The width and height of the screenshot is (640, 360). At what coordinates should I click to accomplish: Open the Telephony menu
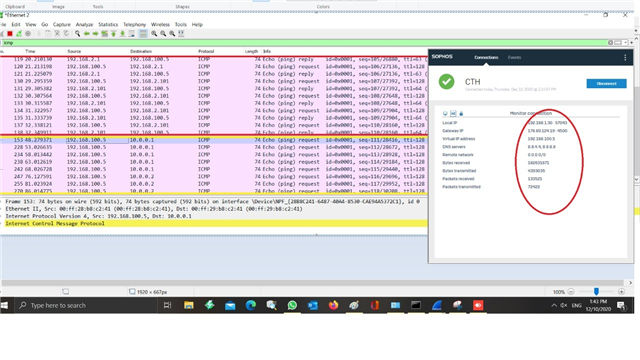click(134, 24)
